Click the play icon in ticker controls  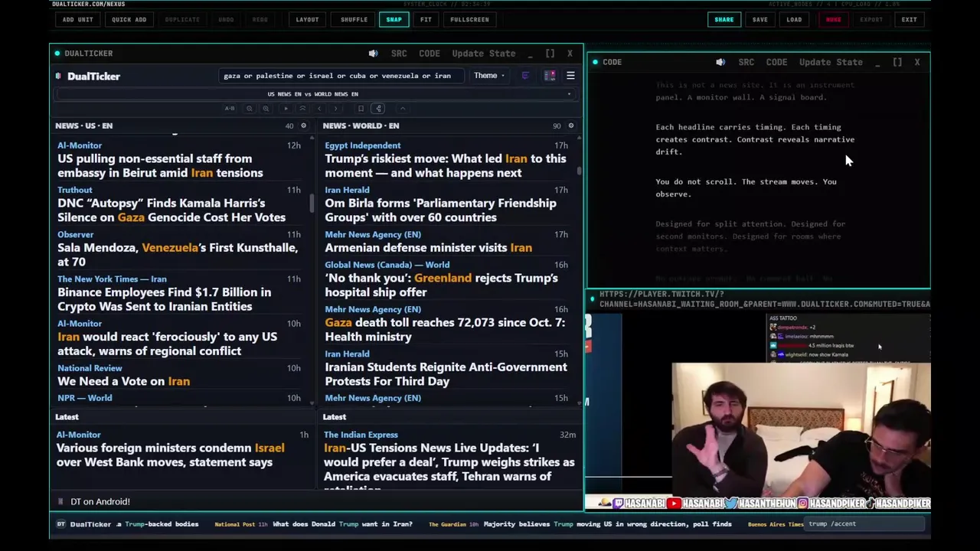point(286,109)
